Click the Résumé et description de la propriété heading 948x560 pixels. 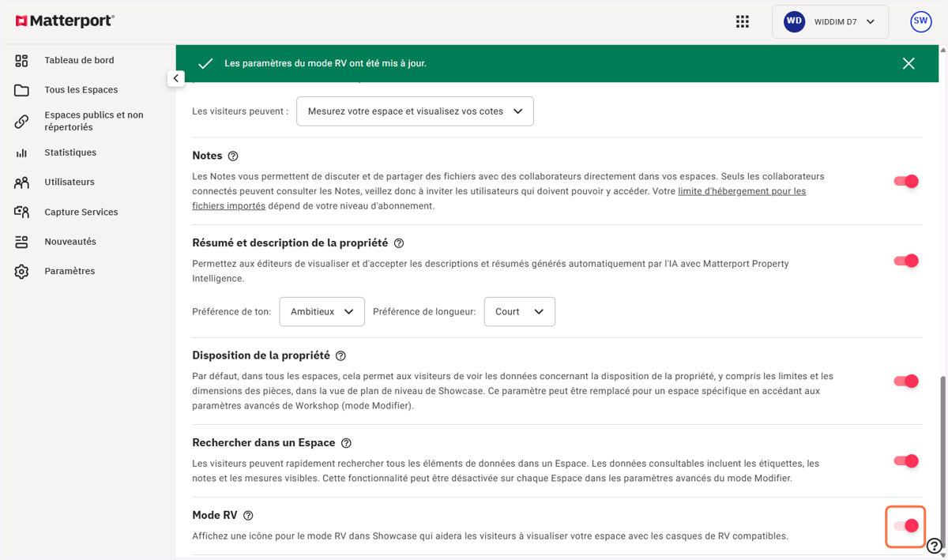(x=290, y=242)
